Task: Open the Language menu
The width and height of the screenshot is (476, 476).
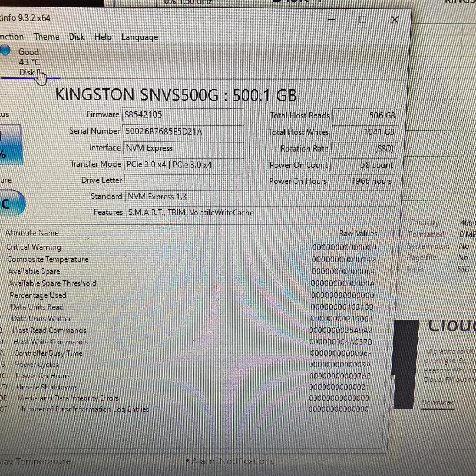Action: tap(140, 38)
